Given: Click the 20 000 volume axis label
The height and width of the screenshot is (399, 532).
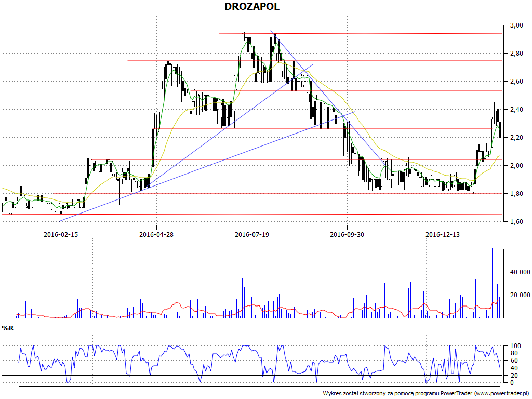Looking at the screenshot, I should point(520,295).
